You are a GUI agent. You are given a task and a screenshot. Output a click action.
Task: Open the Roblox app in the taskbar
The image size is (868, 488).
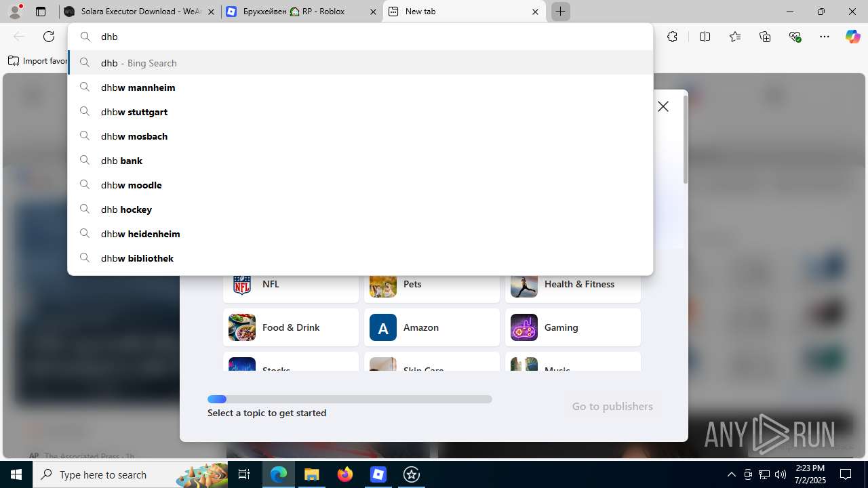click(378, 474)
